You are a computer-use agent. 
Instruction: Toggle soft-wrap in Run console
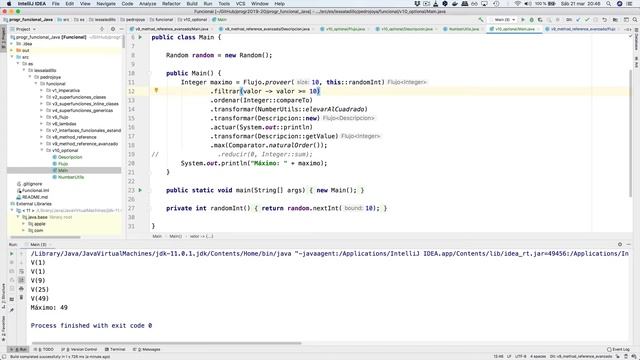(21, 271)
